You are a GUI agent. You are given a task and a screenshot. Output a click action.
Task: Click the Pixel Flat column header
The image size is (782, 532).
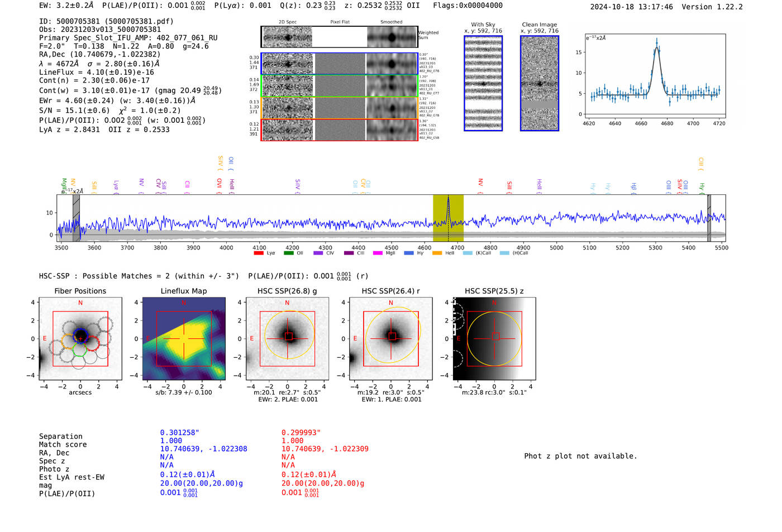point(340,22)
